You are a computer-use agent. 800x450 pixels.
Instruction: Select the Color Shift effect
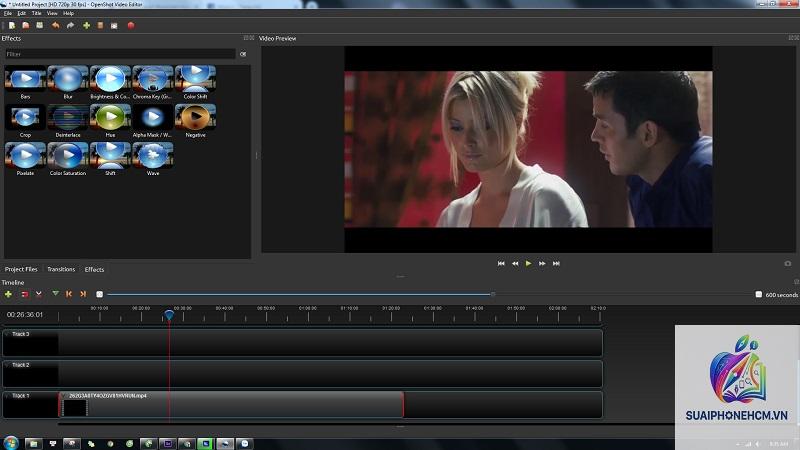coord(195,83)
